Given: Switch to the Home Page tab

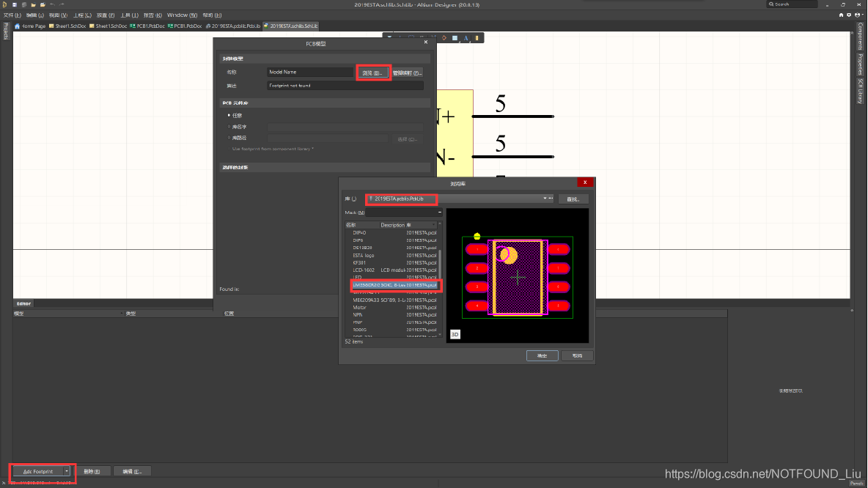Looking at the screenshot, I should coord(31,26).
